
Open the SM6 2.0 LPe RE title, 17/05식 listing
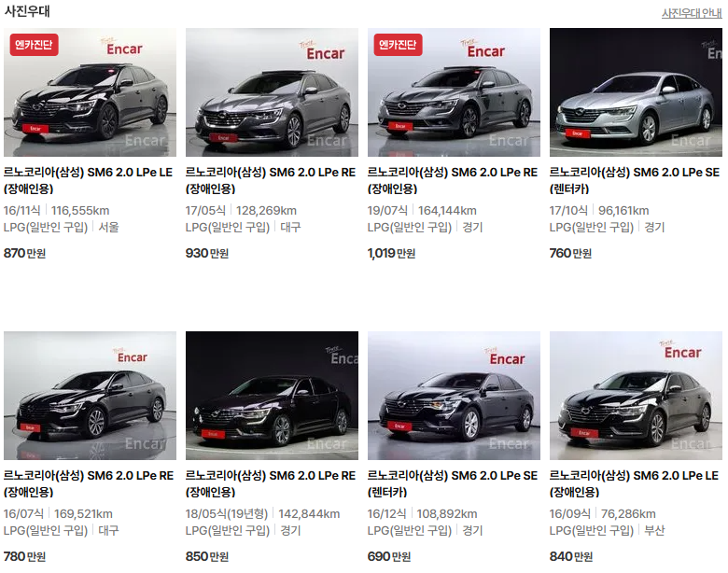pos(271,180)
